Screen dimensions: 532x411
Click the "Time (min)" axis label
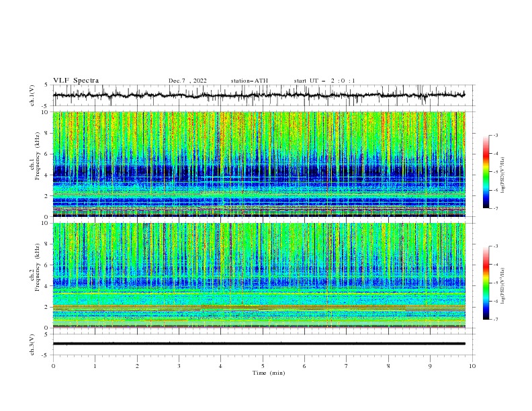tap(269, 373)
